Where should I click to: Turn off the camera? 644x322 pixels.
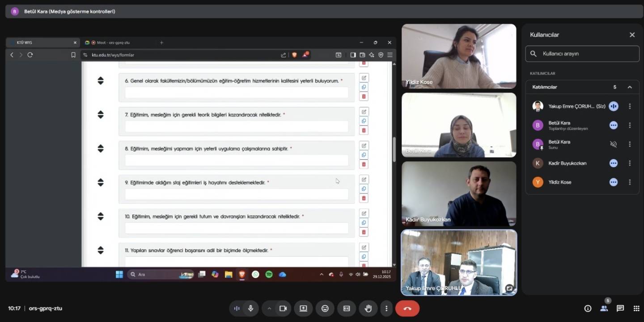point(283,309)
